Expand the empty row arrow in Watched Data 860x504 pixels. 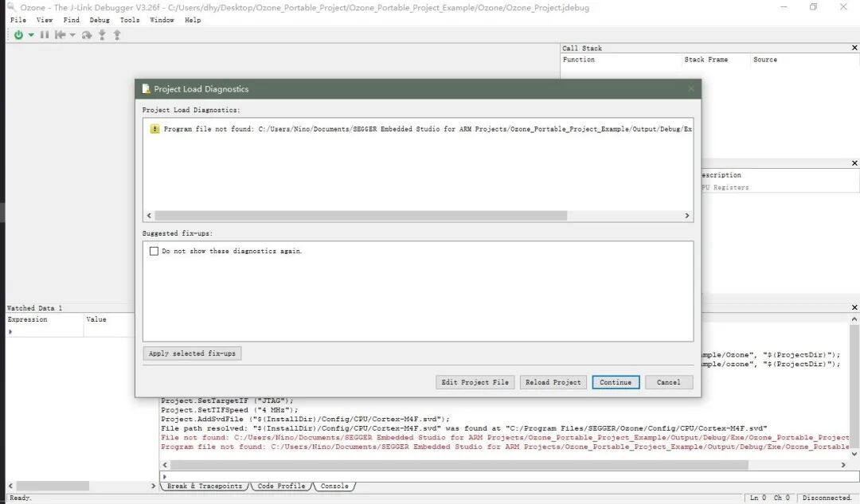click(x=10, y=332)
